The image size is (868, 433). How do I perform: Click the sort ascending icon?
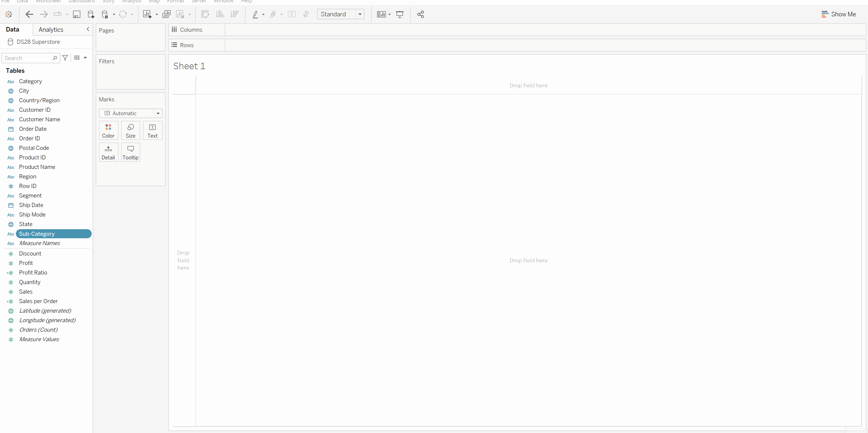pyautogui.click(x=220, y=14)
